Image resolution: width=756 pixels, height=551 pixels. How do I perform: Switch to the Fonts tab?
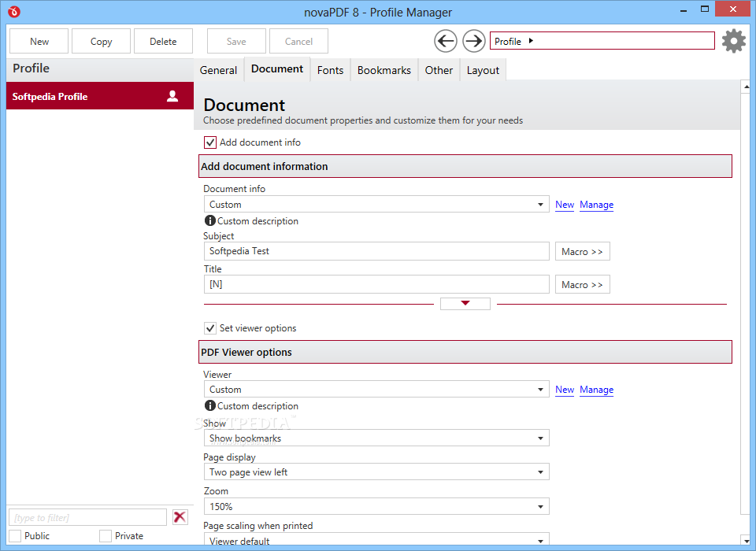330,70
